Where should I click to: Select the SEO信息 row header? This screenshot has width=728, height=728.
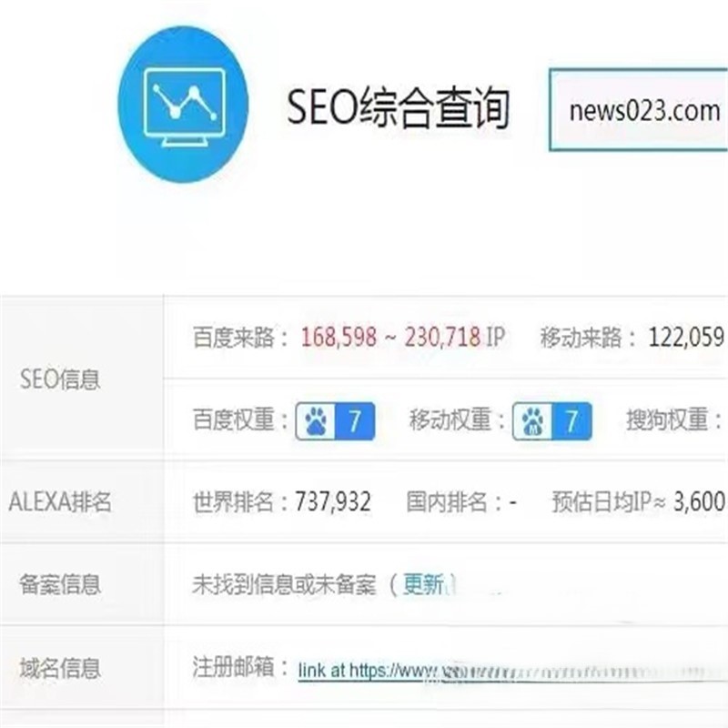point(60,379)
